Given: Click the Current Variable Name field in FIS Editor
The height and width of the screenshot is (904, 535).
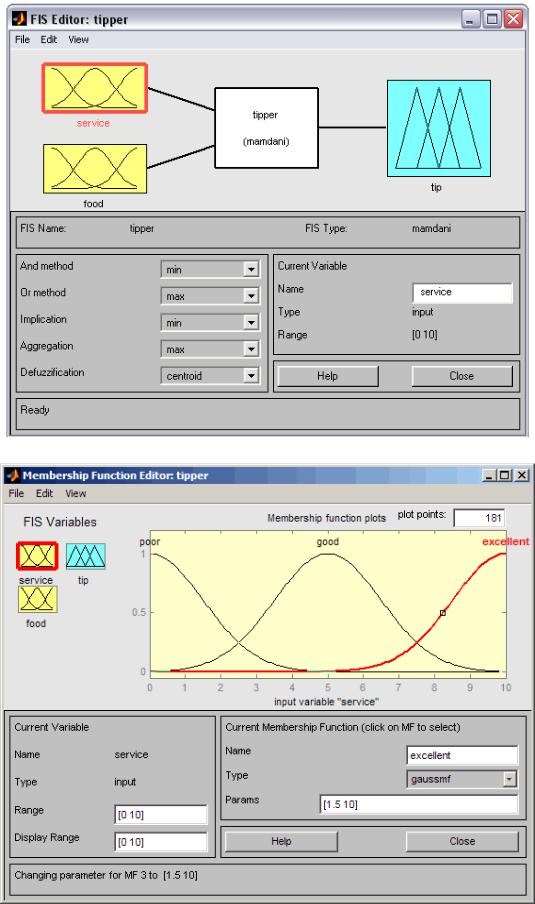Looking at the screenshot, I should pos(462,292).
